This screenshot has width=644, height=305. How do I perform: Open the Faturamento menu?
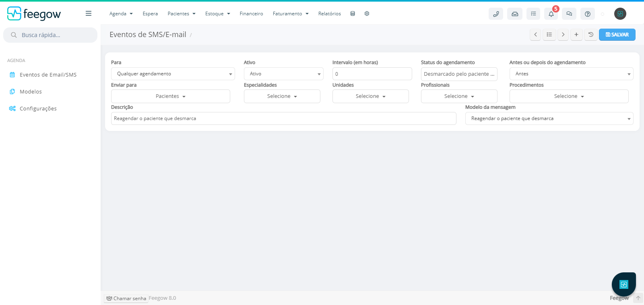coord(291,14)
